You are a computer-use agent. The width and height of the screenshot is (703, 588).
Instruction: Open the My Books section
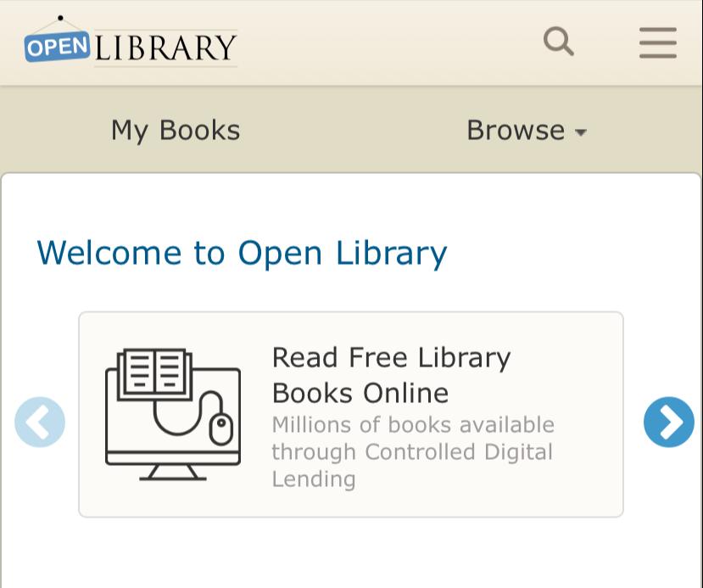point(176,131)
